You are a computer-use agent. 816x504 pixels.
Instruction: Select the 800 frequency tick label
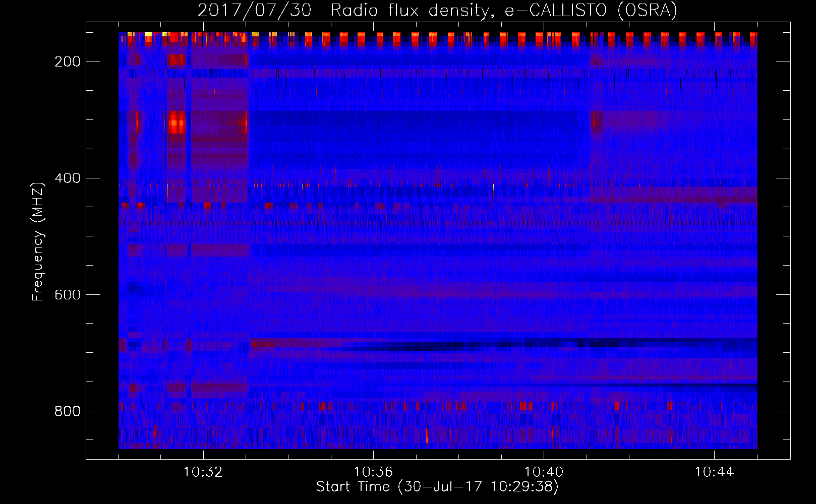coord(68,411)
